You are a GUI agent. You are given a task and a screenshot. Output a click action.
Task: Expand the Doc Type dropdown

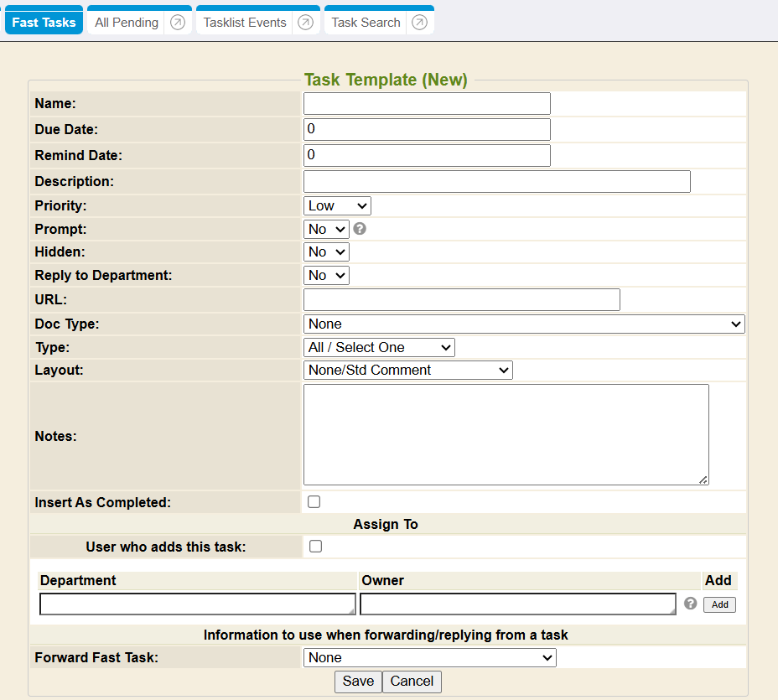click(x=523, y=324)
